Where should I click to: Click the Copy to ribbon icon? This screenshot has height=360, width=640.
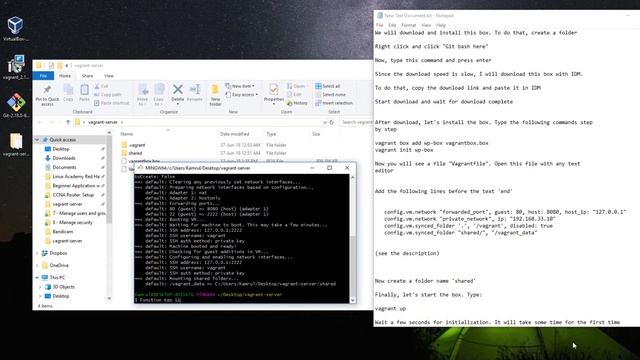tap(159, 95)
